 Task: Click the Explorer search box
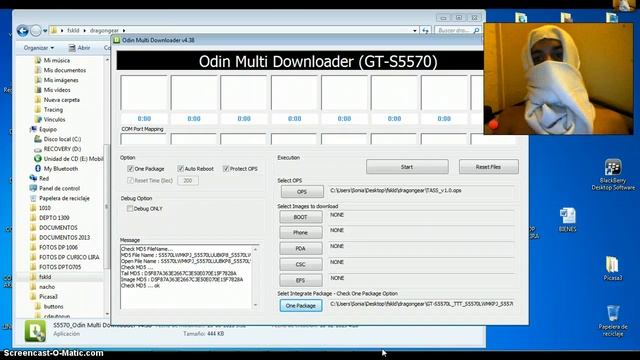(x=458, y=31)
